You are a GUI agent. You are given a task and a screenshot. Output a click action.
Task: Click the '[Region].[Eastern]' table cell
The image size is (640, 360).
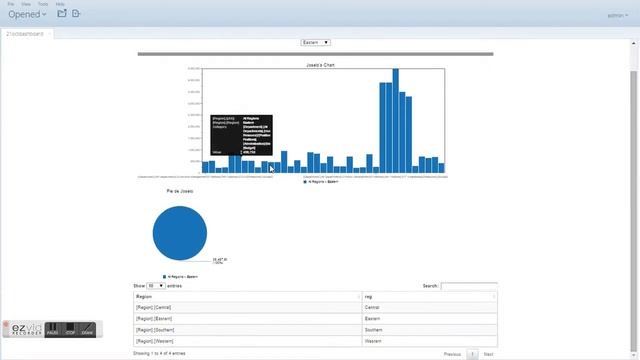pos(247,319)
